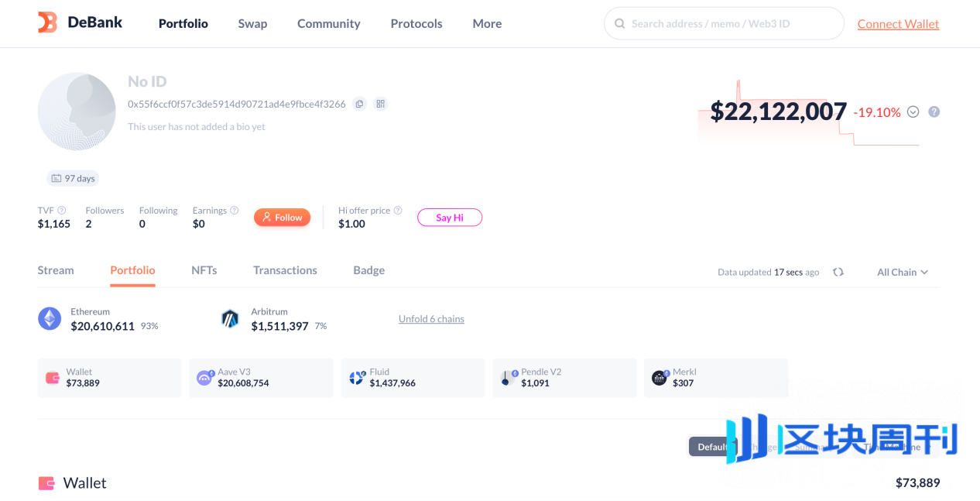Switch to the Transactions tab

[x=285, y=270]
